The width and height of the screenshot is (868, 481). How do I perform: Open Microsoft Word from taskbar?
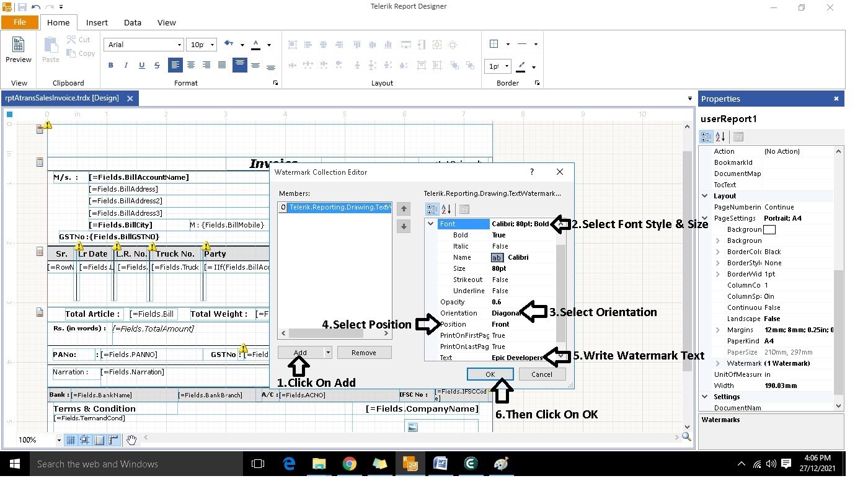tap(440, 464)
